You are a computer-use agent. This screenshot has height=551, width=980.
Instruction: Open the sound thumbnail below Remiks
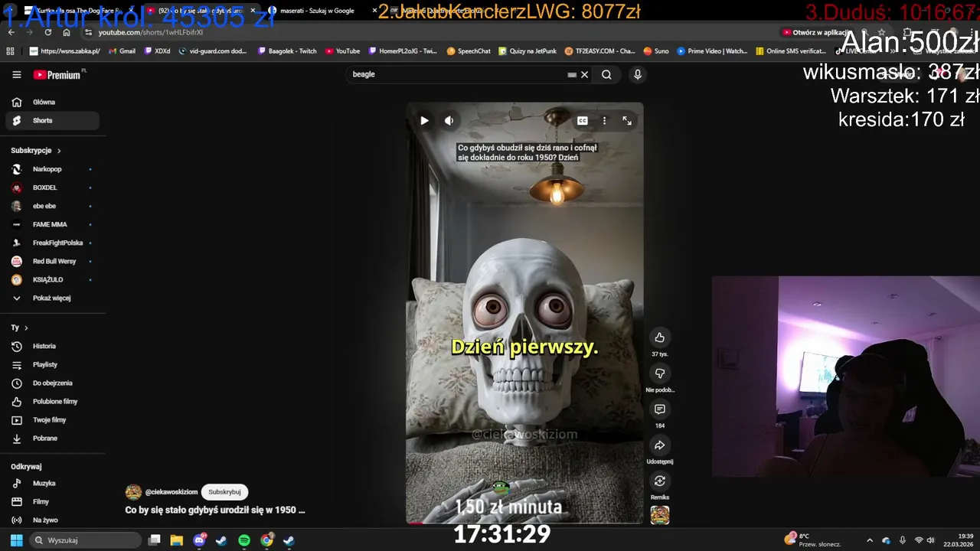pos(660,515)
